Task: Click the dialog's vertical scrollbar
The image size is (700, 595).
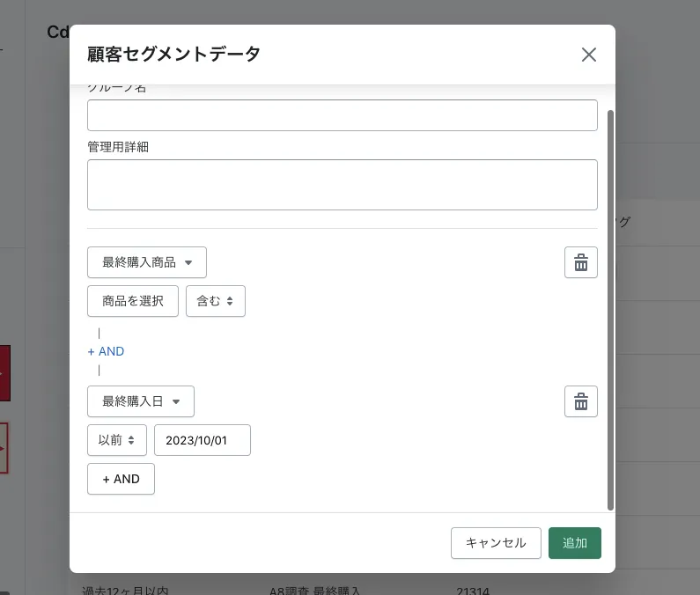Action: click(610, 308)
